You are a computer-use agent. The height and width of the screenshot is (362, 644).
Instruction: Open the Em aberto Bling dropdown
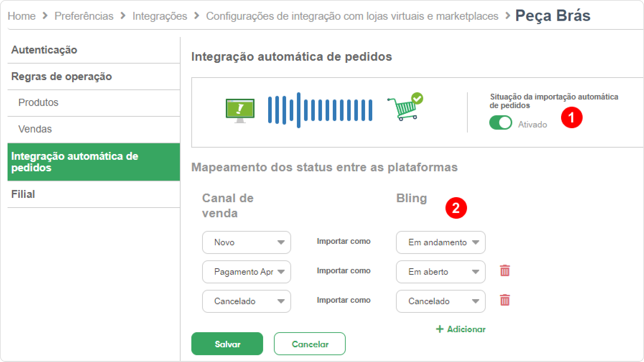[x=441, y=272]
